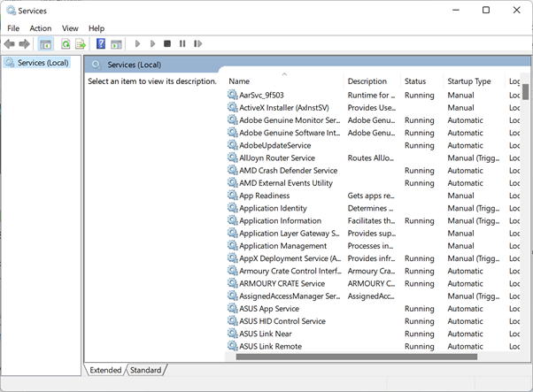The width and height of the screenshot is (533, 392).
Task: Click the Pause Service icon
Action: (182, 44)
